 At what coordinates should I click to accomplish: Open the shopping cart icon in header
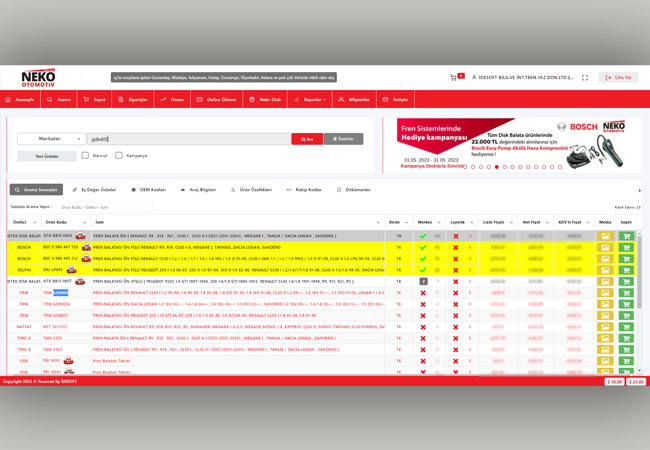coord(453,77)
